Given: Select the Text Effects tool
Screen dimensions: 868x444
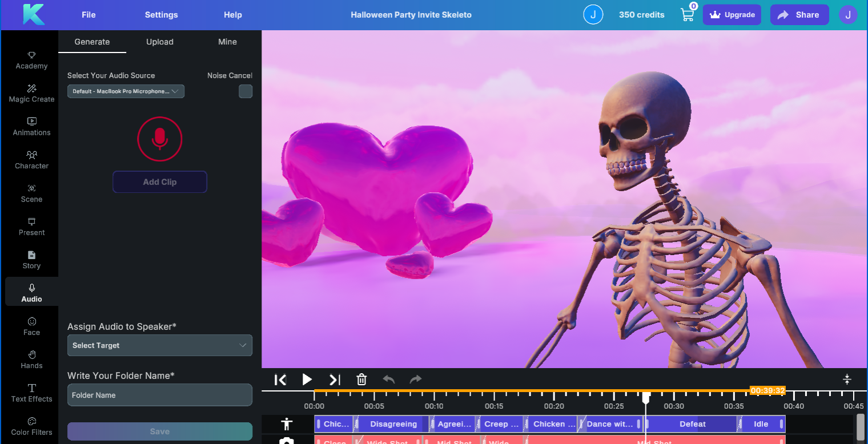Looking at the screenshot, I should click(x=31, y=393).
